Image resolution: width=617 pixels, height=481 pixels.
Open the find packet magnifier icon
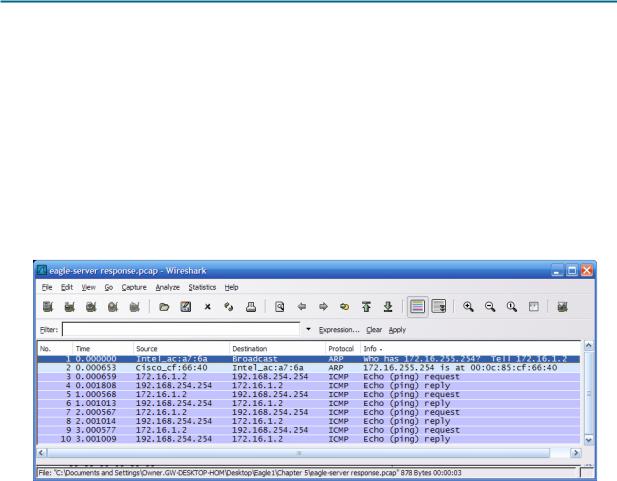pos(280,307)
